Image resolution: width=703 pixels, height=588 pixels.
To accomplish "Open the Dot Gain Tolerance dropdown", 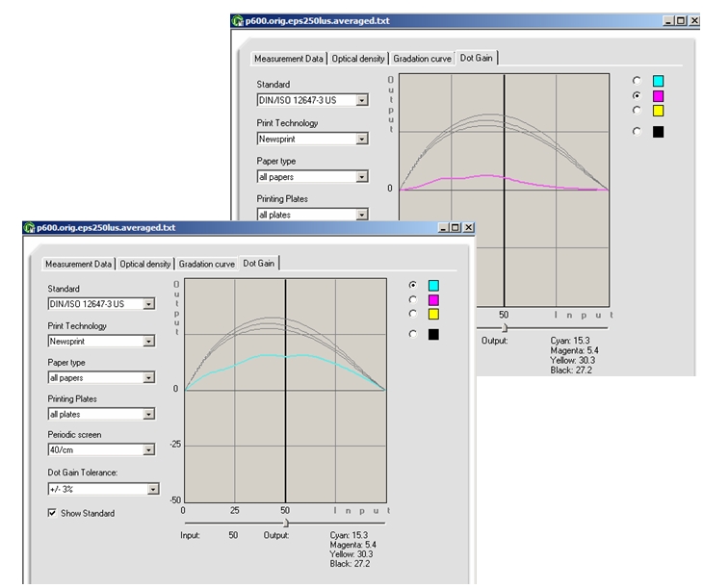I will click(x=104, y=489).
